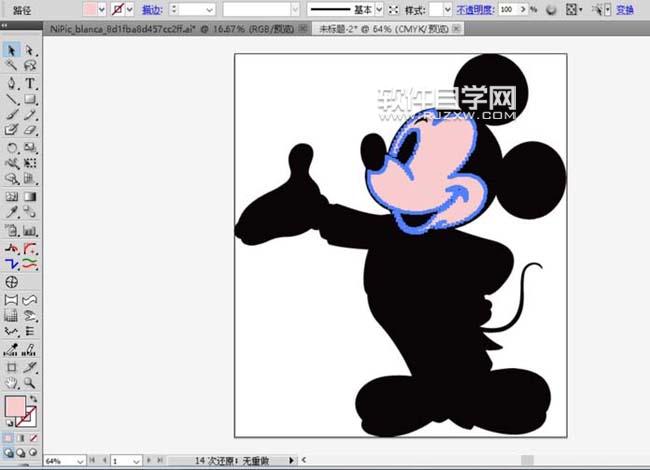Set paint mode to None
Viewport: 650px width, 470px height.
coord(32,438)
